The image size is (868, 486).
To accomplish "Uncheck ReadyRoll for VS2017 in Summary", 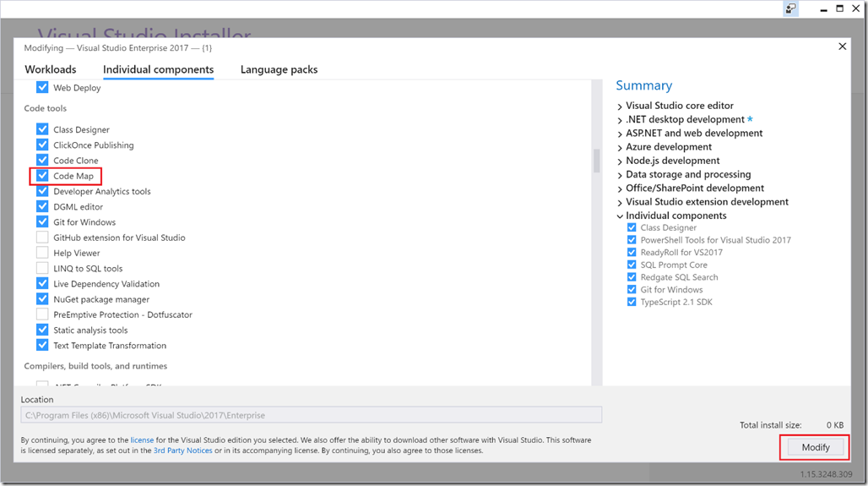I will pos(632,252).
